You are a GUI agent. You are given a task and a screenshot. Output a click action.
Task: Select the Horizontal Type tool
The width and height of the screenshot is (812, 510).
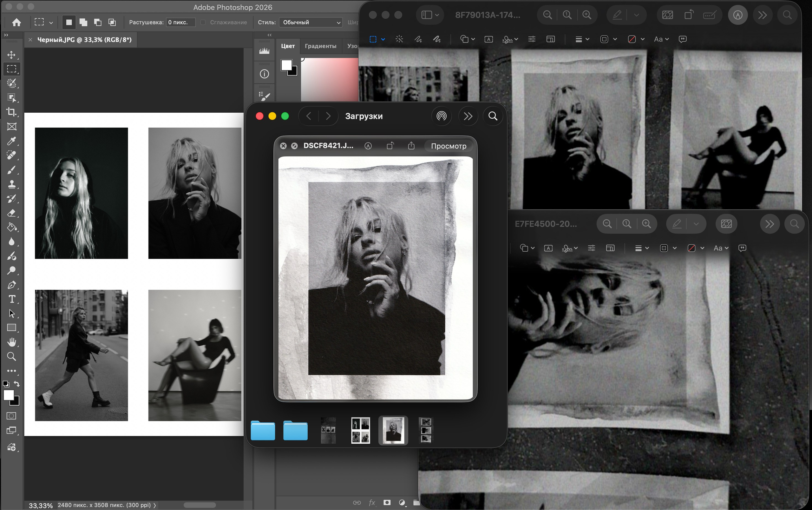[x=11, y=299]
